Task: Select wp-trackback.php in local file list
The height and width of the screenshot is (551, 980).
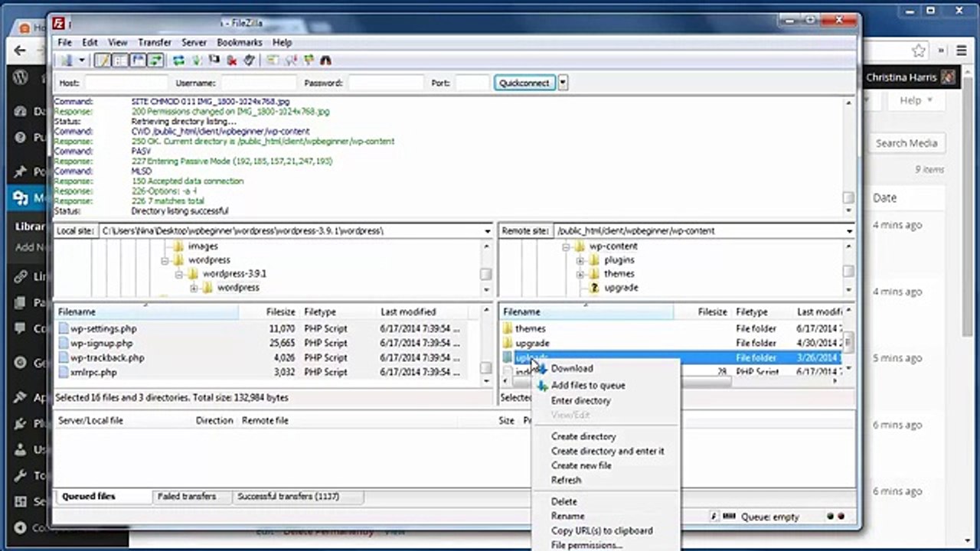Action: [107, 357]
